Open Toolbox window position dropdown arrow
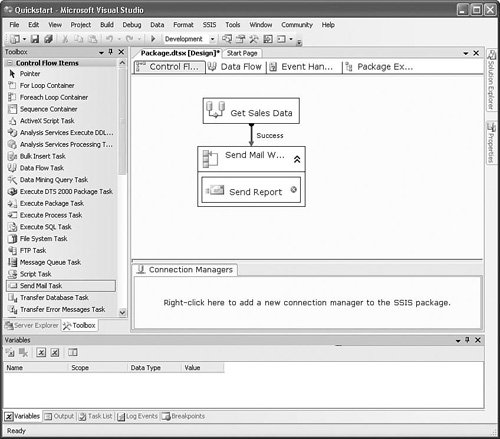The width and height of the screenshot is (500, 439). tap(101, 53)
